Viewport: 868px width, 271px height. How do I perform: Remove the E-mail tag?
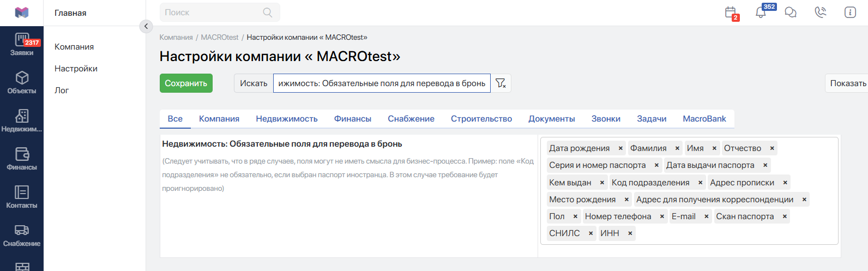tap(706, 216)
